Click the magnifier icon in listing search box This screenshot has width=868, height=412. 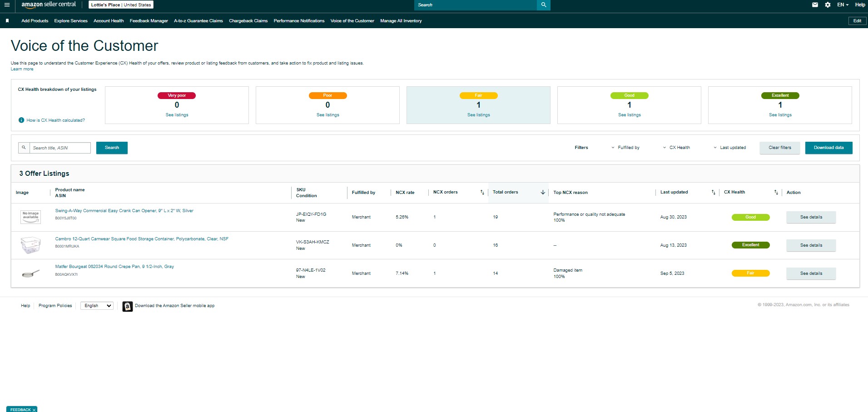24,148
